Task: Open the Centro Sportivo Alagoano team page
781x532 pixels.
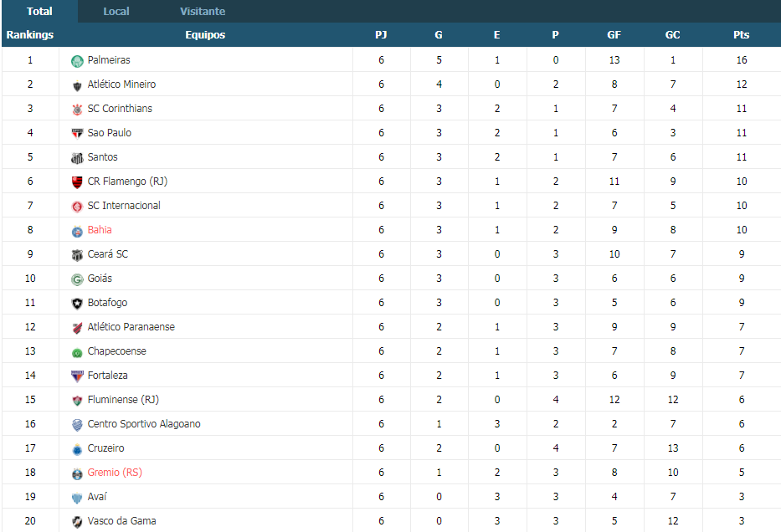Action: [x=144, y=424]
